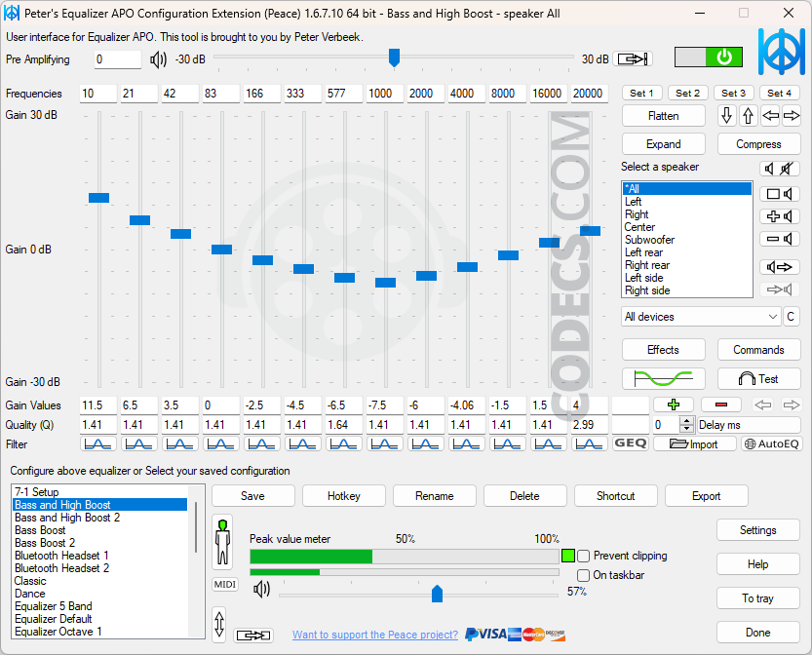
Task: Click the configuration list scrollbar
Action: (x=196, y=526)
